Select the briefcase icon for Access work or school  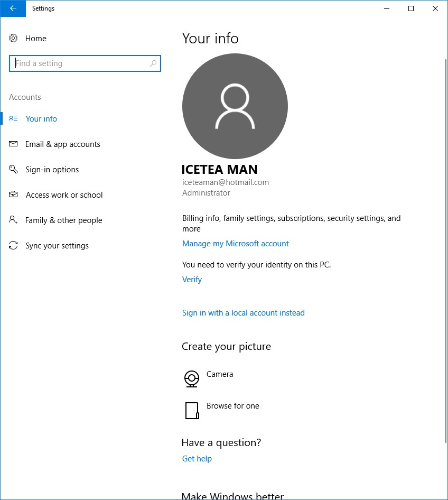(x=14, y=195)
